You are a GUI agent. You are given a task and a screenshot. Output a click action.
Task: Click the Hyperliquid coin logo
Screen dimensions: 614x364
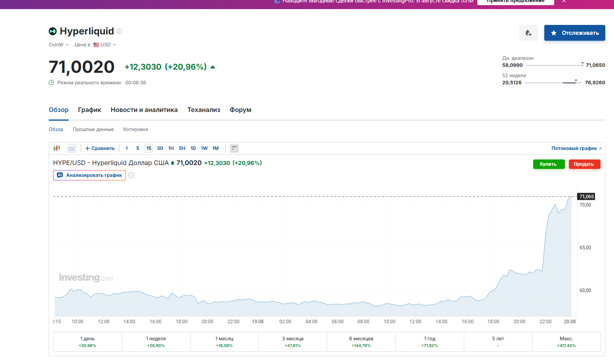click(53, 31)
